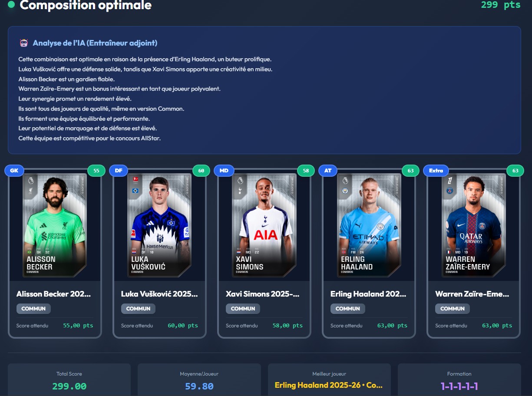
Task: Click the Xavi Simons 2025 card title
Action: (263, 294)
